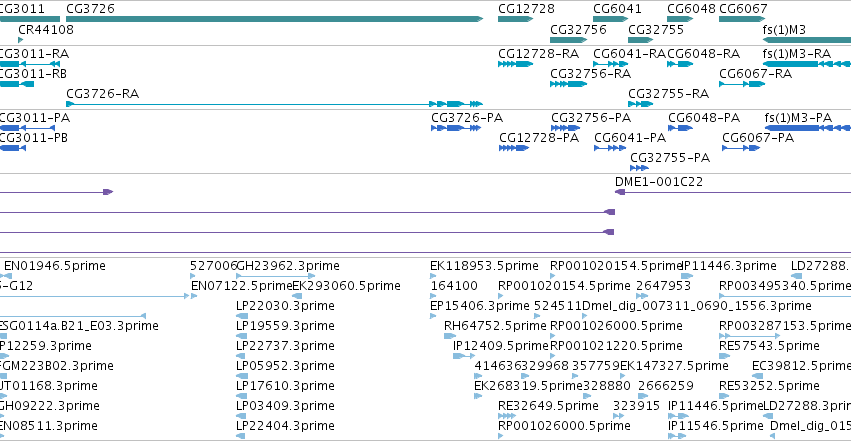Select the CG12728-PA protein label
The height and width of the screenshot is (441, 851).
click(539, 138)
